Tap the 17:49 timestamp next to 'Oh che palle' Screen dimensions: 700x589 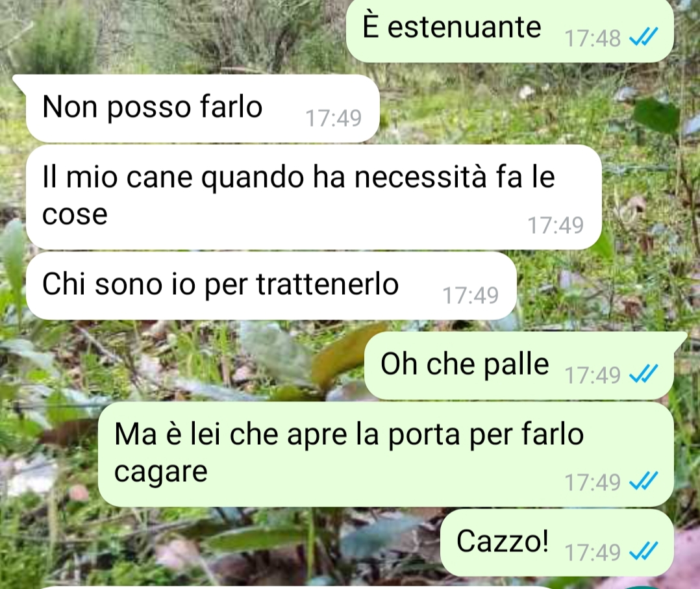coord(592,375)
